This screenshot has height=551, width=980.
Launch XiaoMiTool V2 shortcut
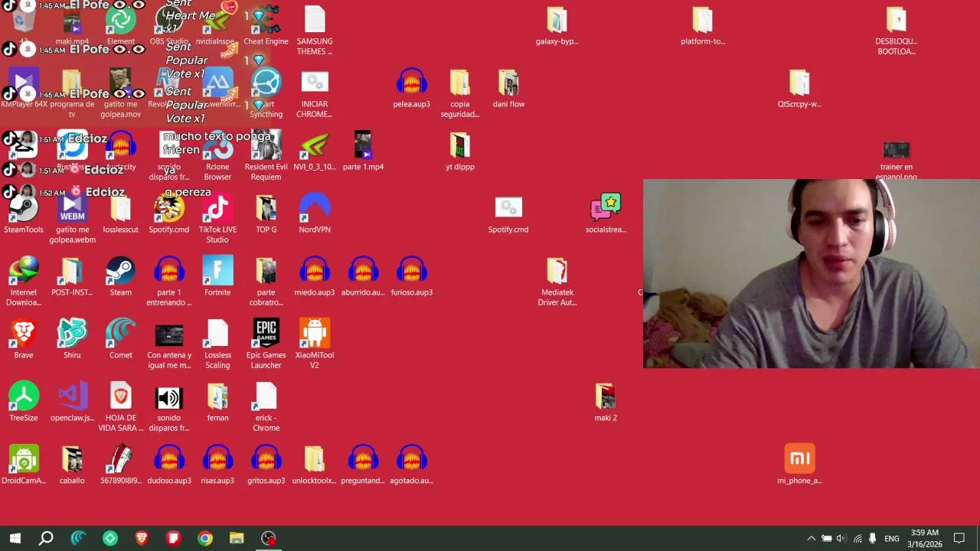315,344
